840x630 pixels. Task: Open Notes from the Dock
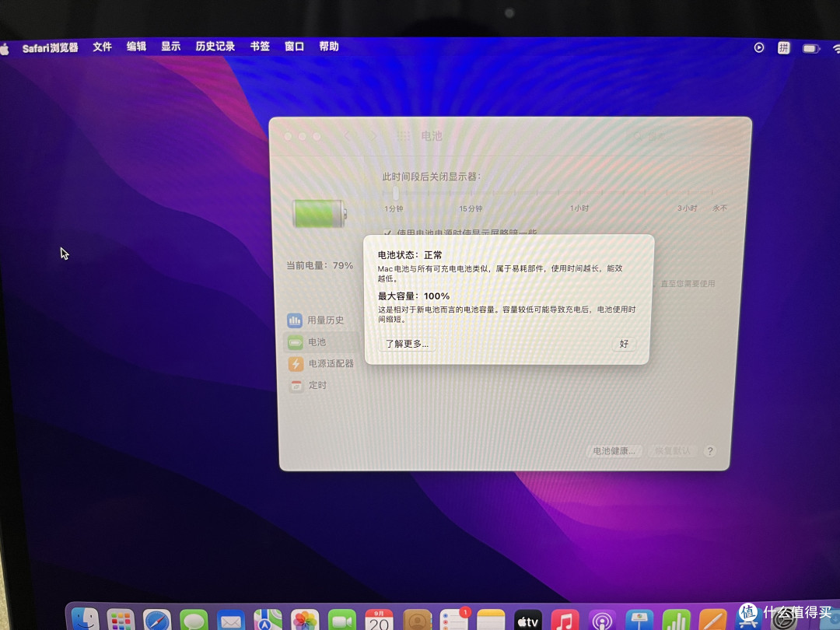click(491, 621)
